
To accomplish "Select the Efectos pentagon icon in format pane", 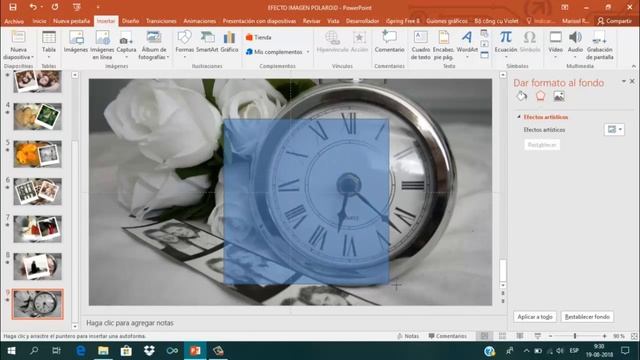I will pyautogui.click(x=540, y=96).
